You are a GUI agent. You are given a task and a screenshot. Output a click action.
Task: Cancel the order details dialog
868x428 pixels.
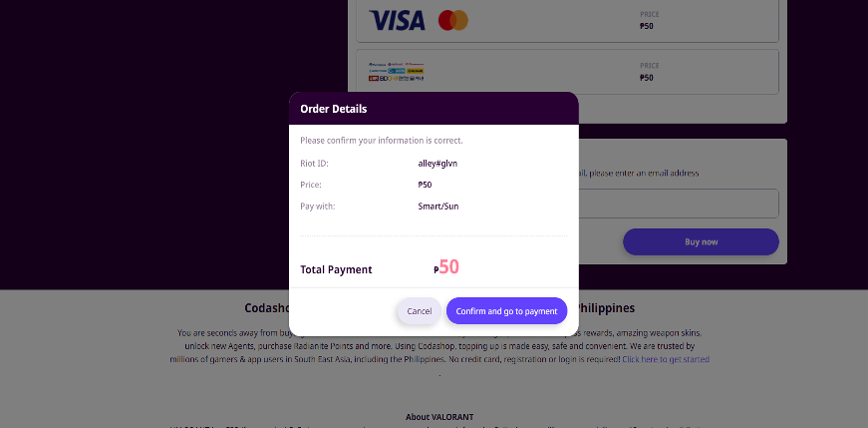click(x=420, y=311)
